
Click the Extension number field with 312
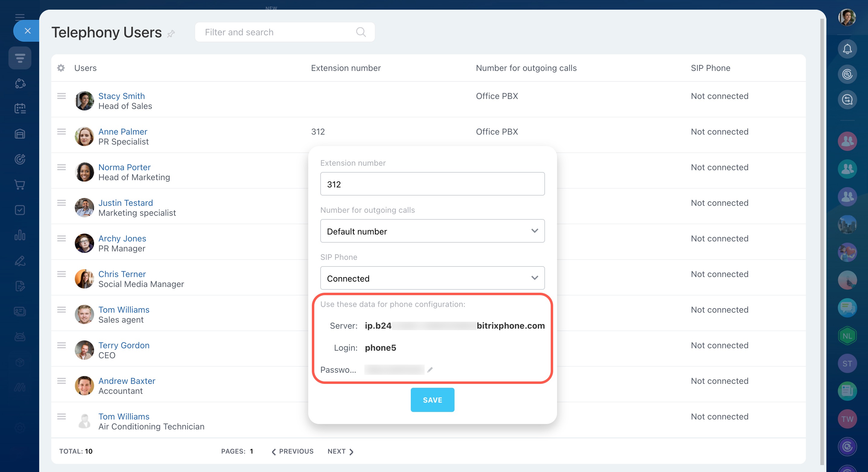[x=432, y=184]
